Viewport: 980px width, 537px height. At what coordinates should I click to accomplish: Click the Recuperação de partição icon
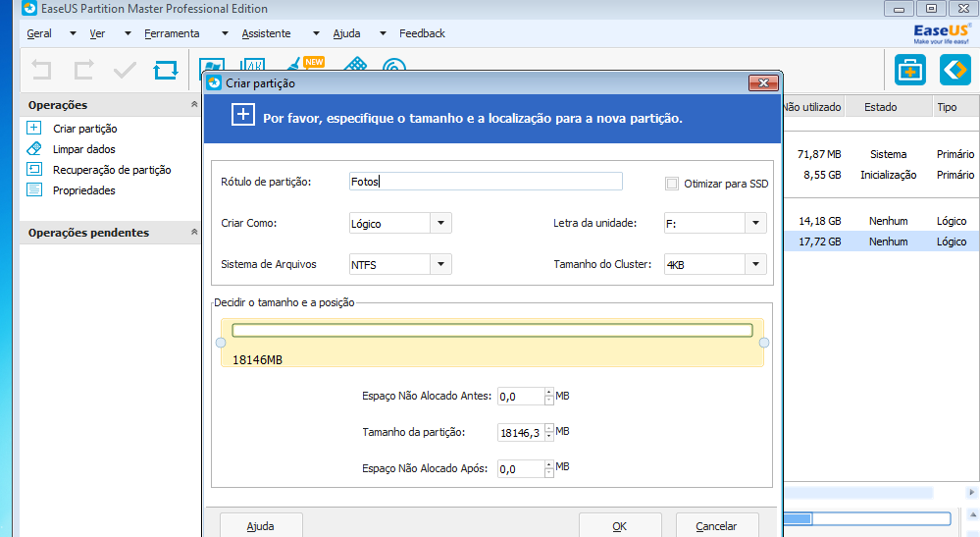[33, 169]
